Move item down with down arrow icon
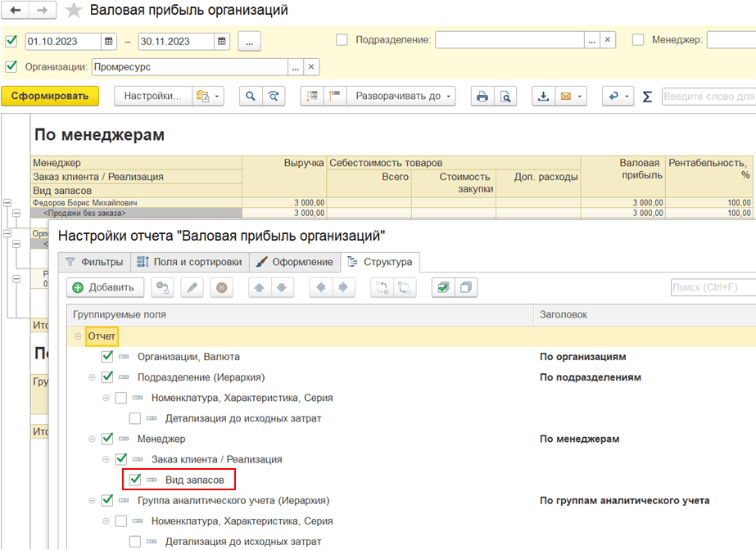Screen dimensions: 756x550 pyautogui.click(x=282, y=287)
